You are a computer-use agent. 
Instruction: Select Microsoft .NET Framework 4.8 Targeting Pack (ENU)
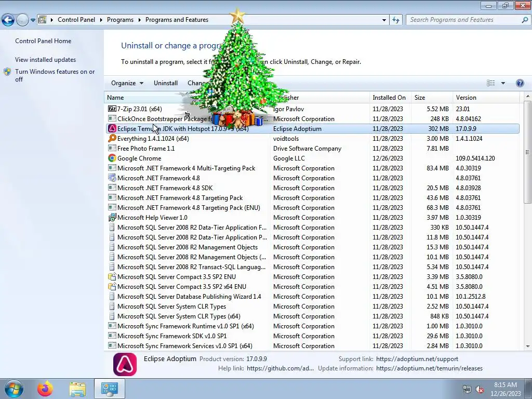312,208
